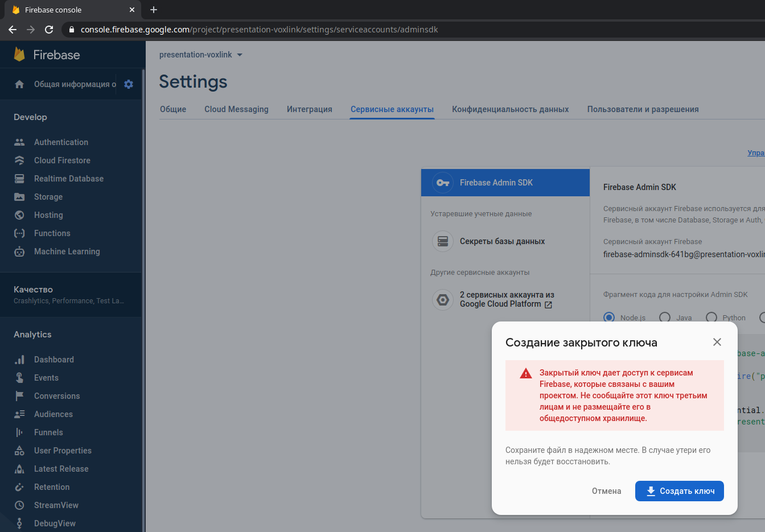Click the external link icon after Google Cloud Platform

(548, 304)
